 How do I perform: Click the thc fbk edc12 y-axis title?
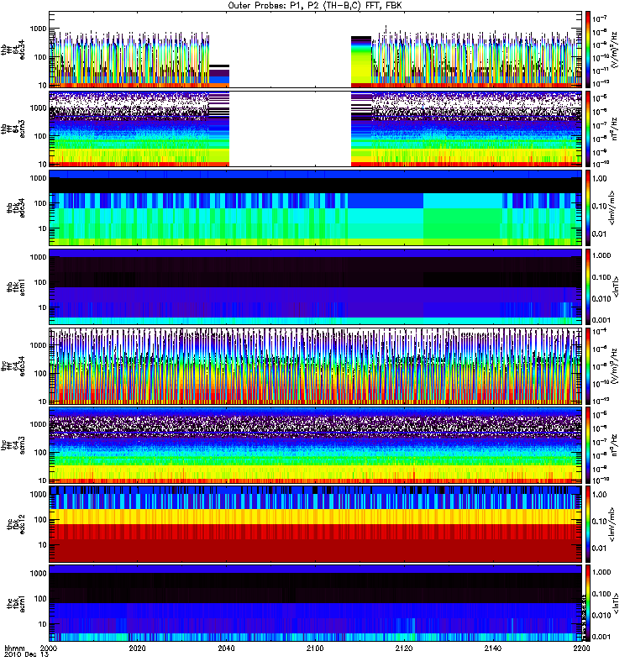(x=13, y=524)
